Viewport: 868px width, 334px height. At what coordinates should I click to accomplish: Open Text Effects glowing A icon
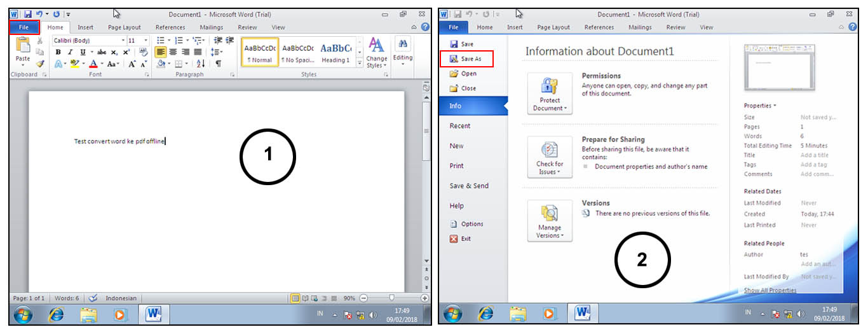pyautogui.click(x=58, y=64)
